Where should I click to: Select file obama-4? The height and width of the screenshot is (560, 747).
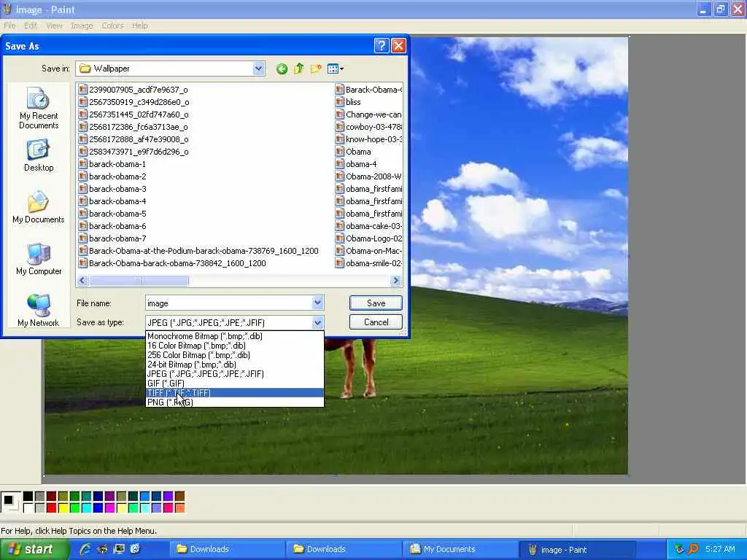coord(356,164)
